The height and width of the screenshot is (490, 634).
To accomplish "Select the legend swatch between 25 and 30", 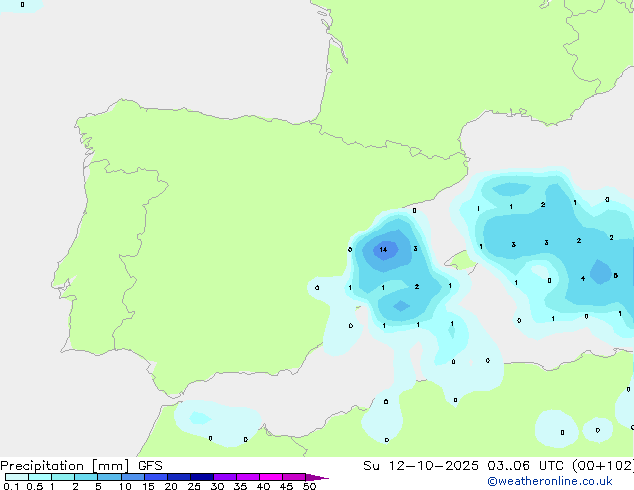I will (202, 477).
